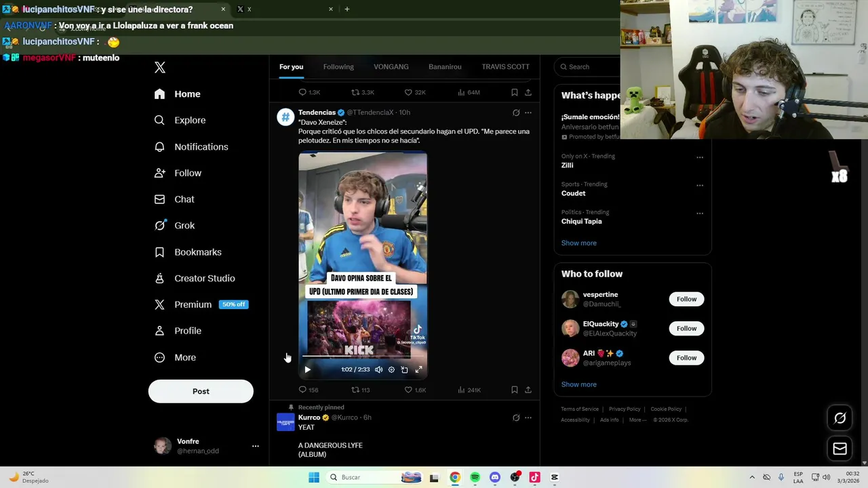This screenshot has height=488, width=868.
Task: Open Home in the X sidebar
Action: click(x=178, y=94)
